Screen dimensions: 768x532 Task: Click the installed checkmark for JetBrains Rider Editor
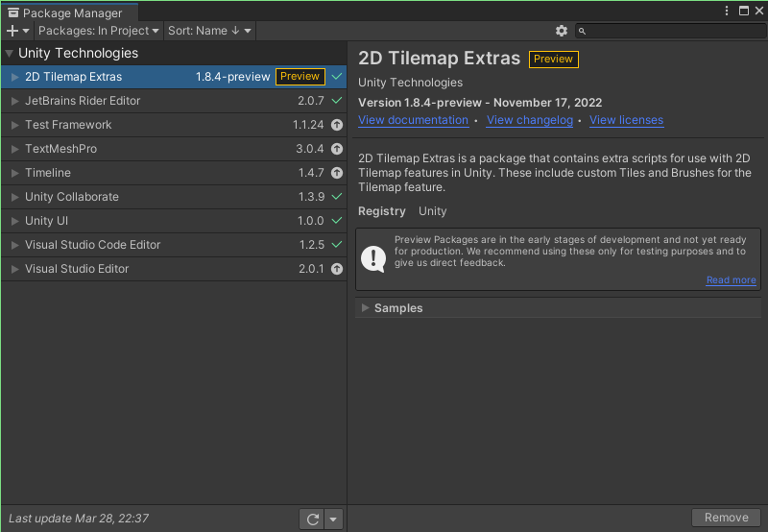337,101
